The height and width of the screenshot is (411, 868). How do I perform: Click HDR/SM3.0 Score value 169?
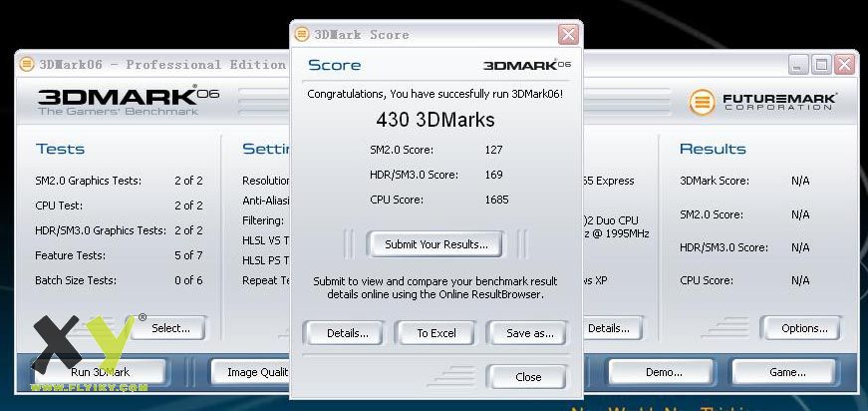(493, 175)
